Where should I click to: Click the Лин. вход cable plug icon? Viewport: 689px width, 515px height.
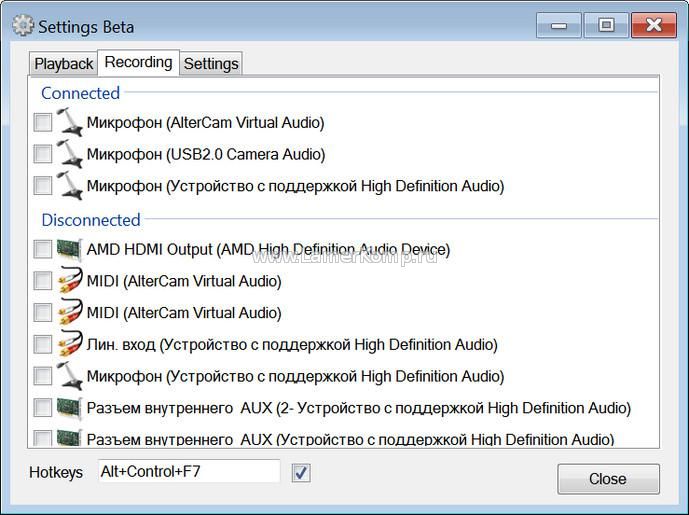tap(69, 344)
